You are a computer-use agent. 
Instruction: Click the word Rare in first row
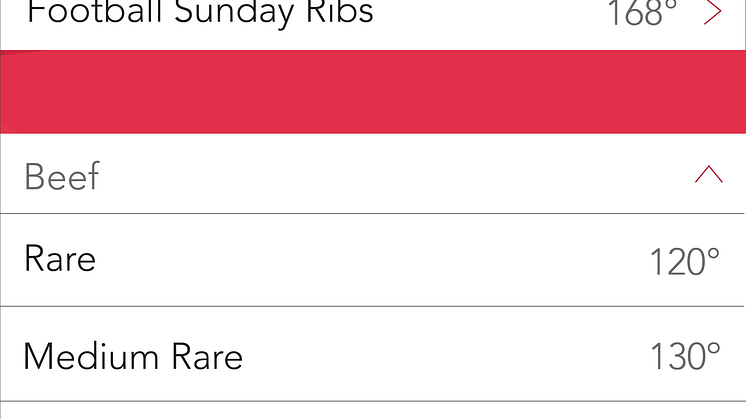point(60,259)
